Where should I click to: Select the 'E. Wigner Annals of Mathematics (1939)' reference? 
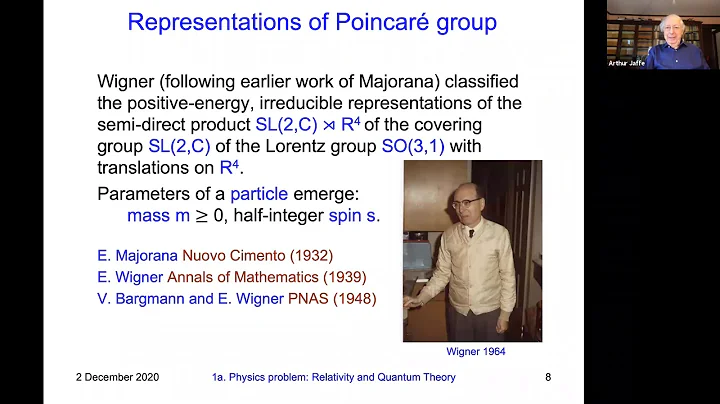(232, 277)
